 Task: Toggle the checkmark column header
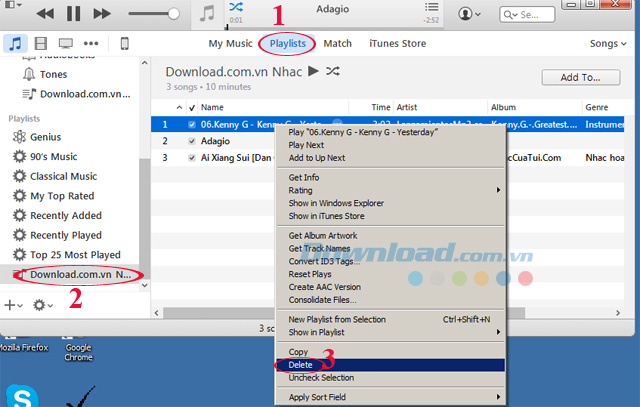(x=192, y=108)
